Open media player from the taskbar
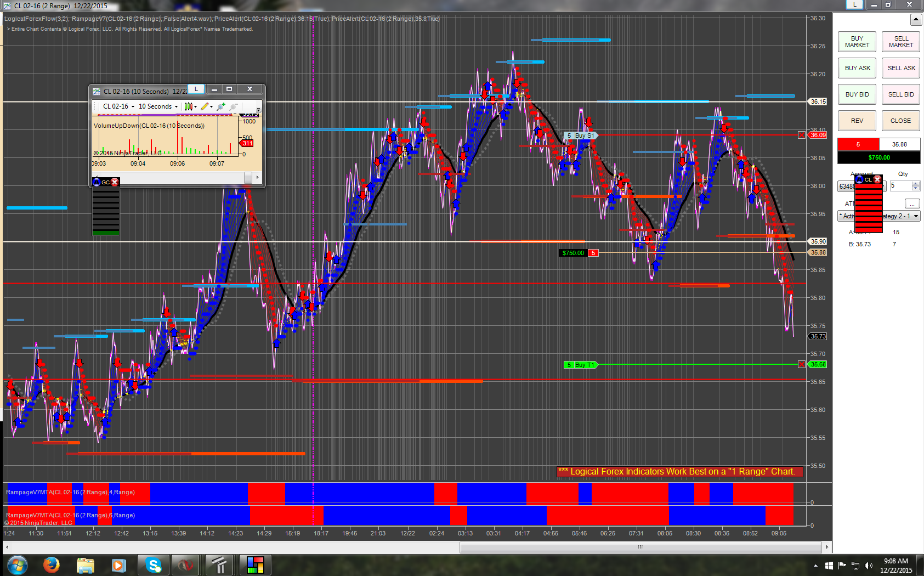Viewport: 924px width, 576px height. click(x=118, y=564)
